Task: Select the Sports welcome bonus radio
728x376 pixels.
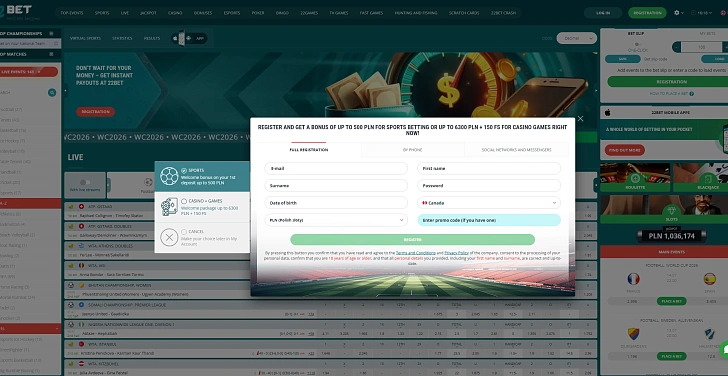Action: [x=184, y=170]
